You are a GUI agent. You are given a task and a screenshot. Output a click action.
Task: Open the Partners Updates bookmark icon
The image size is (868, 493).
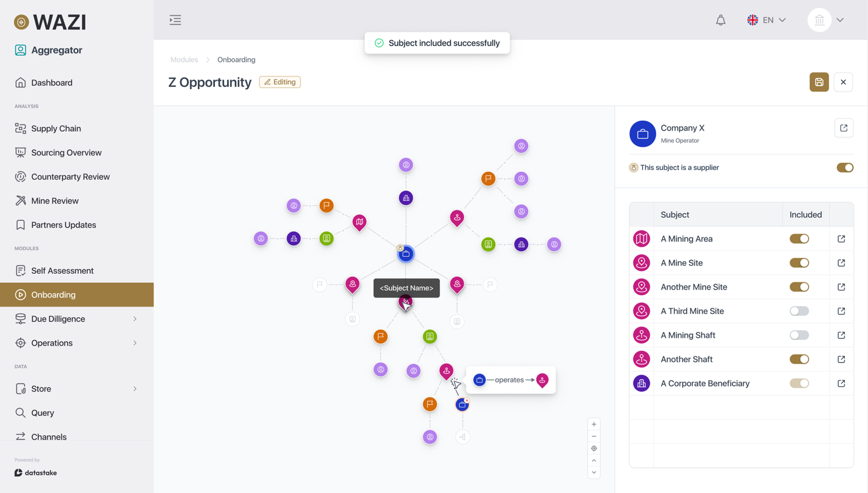19,225
